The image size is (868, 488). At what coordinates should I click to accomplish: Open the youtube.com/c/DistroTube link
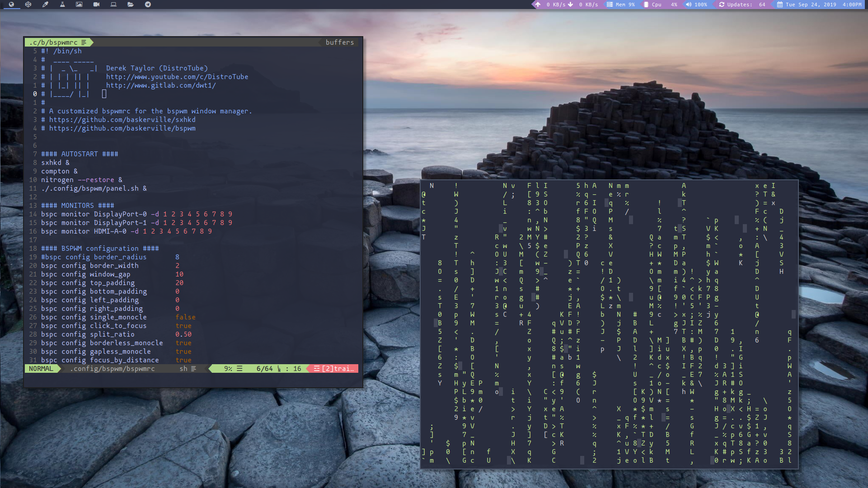point(177,77)
